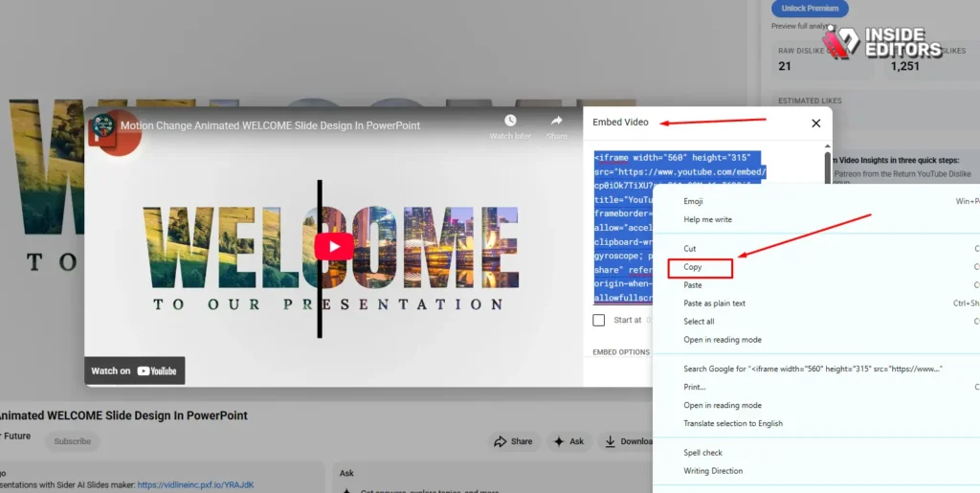Click the 1,251 dislikes value
This screenshot has height=493, width=980.
[x=904, y=66]
